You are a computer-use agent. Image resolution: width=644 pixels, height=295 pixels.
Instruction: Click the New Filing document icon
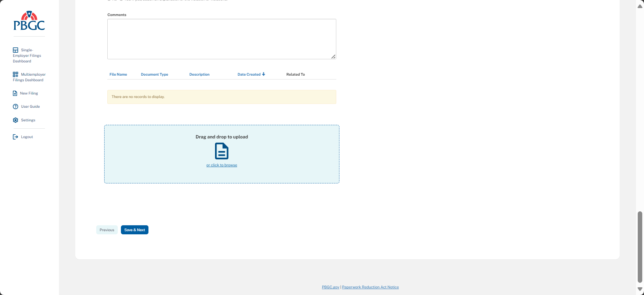[x=15, y=93]
